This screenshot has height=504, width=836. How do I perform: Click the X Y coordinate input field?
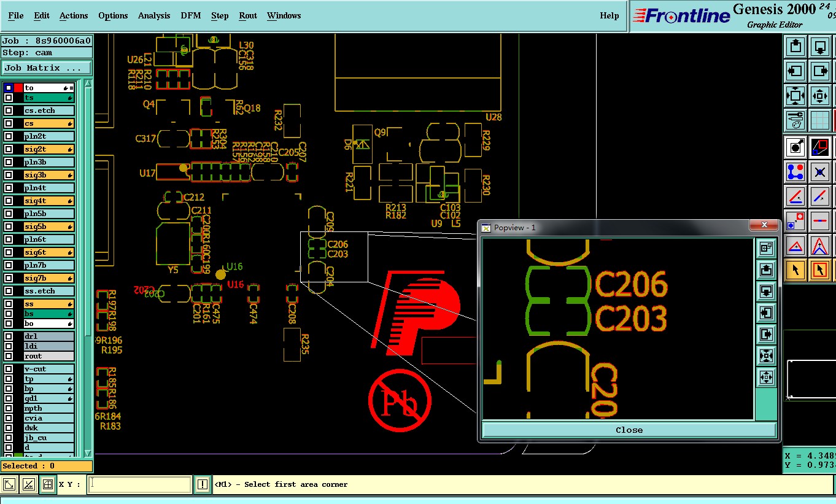[139, 484]
